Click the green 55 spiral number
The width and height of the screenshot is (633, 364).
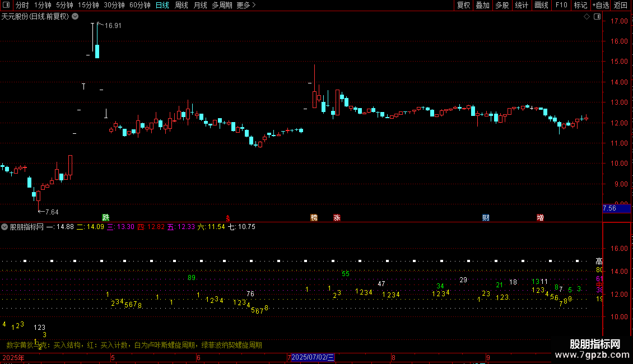pyautogui.click(x=346, y=274)
